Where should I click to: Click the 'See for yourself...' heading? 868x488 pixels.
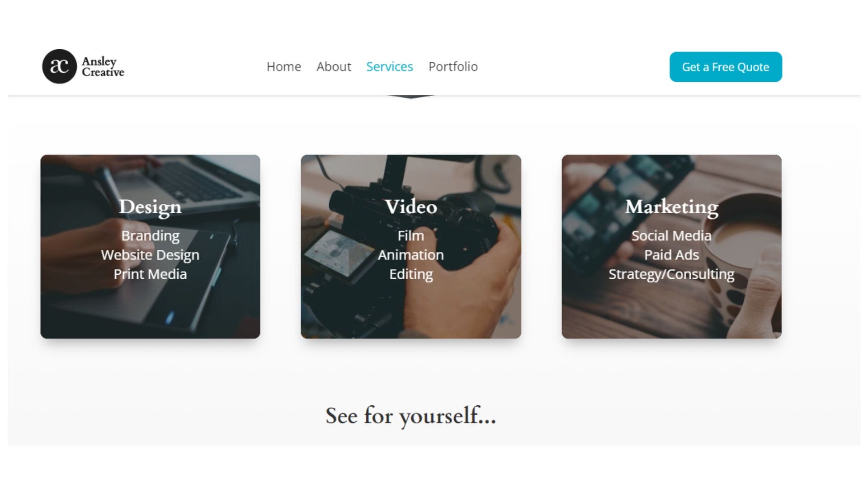click(x=411, y=416)
